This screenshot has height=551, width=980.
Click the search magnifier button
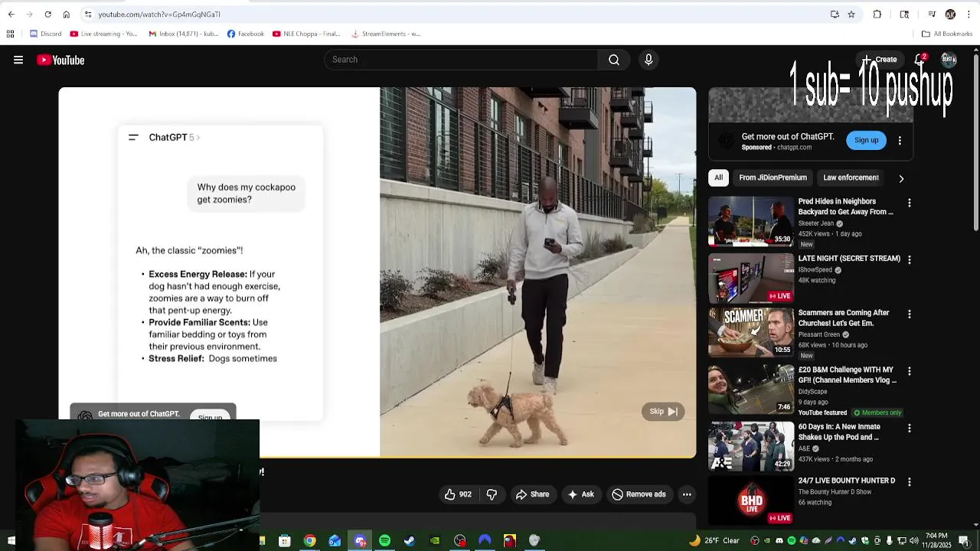click(614, 60)
